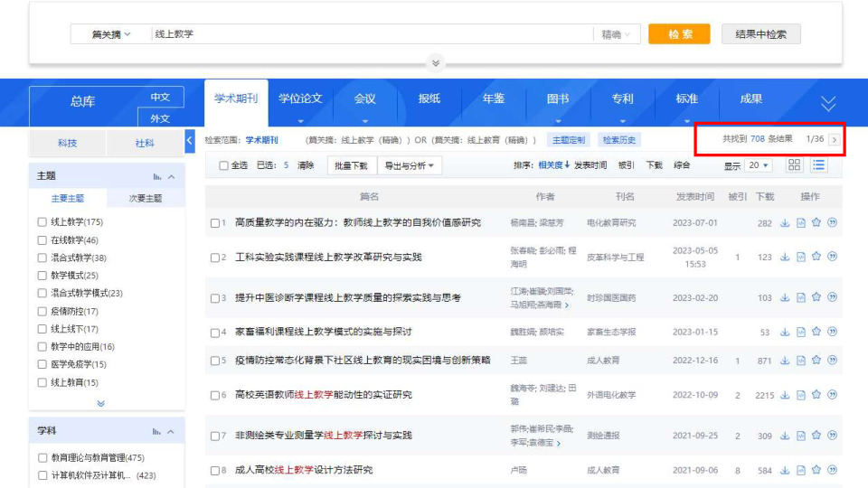Open the 篇关摘 search field dropdown
Viewport: 868px width, 488px height.
(110, 34)
